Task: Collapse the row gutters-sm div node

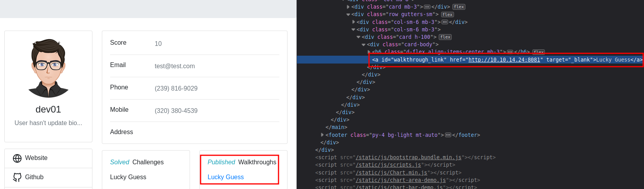Action: click(348, 15)
